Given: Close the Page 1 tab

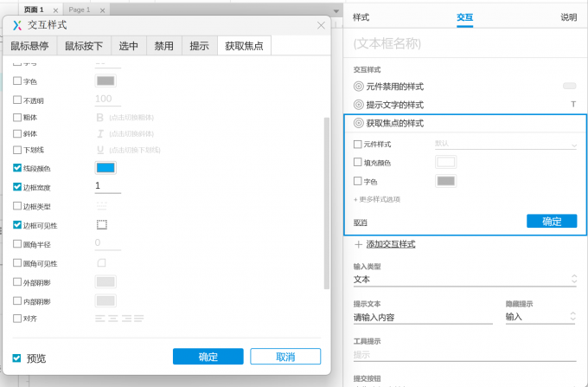Looking at the screenshot, I should [x=102, y=10].
